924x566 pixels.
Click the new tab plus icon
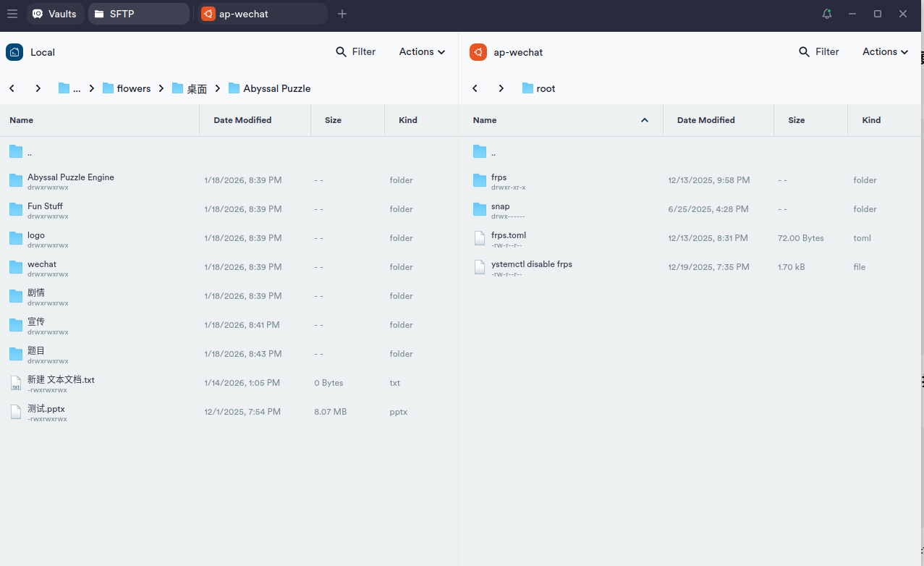click(342, 14)
